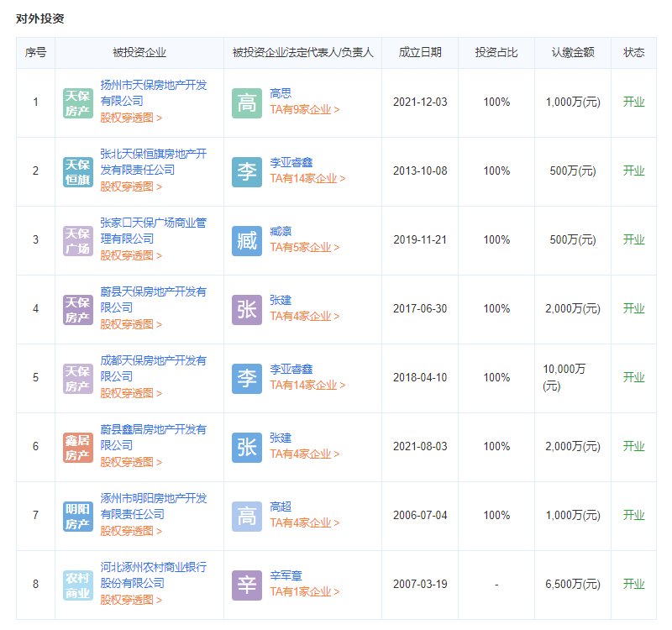The image size is (672, 630).
Task: Open 蔚县鑫居房地产开发有限公司 link
Action: tap(154, 438)
